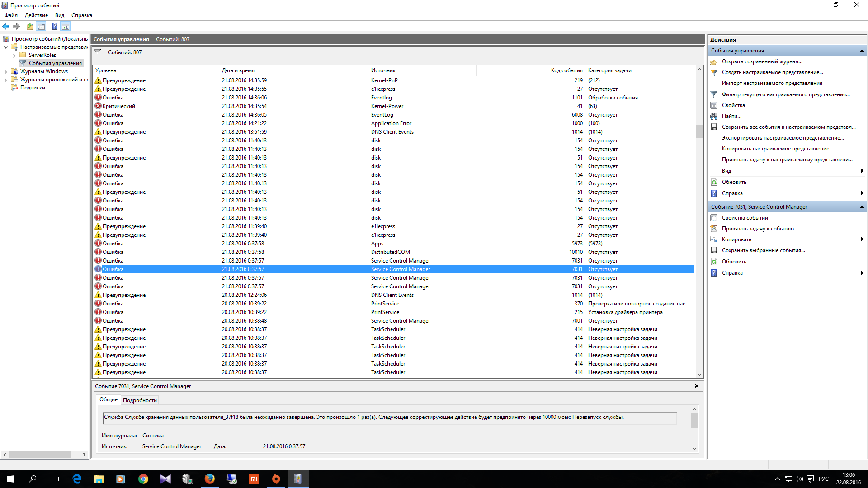This screenshot has height=488, width=868.
Task: Open Firefox from the taskbar
Action: click(x=209, y=479)
